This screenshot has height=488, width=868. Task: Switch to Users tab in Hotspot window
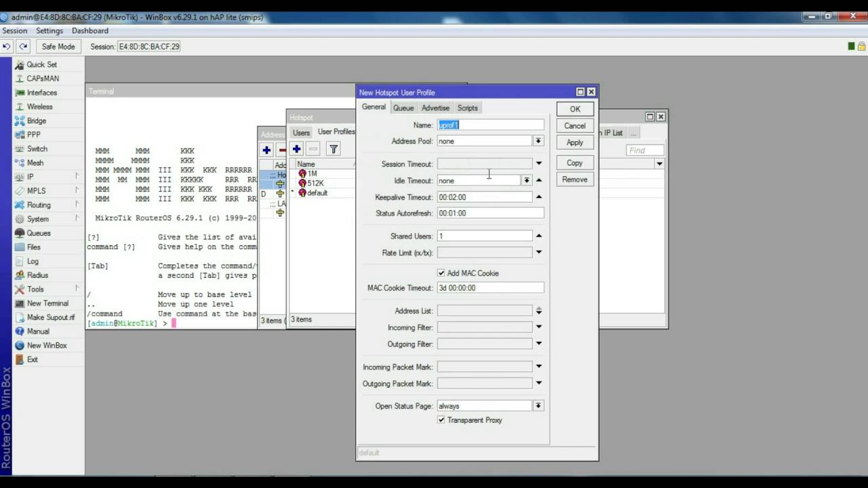pos(301,132)
